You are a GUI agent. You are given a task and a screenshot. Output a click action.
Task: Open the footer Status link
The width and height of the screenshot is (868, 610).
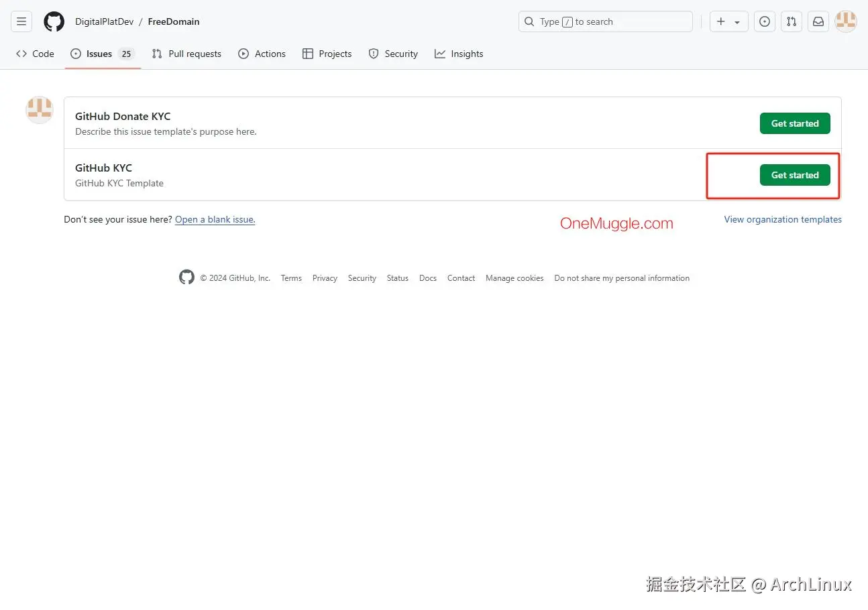tap(398, 278)
